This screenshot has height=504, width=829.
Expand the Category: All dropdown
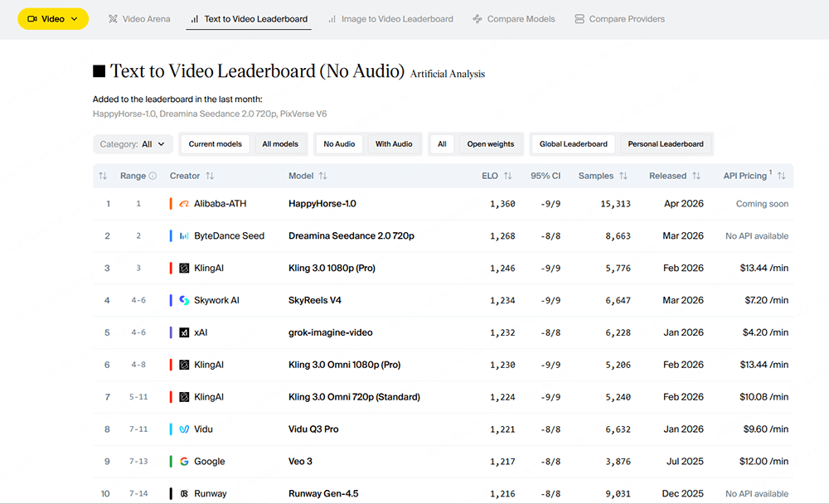click(133, 144)
